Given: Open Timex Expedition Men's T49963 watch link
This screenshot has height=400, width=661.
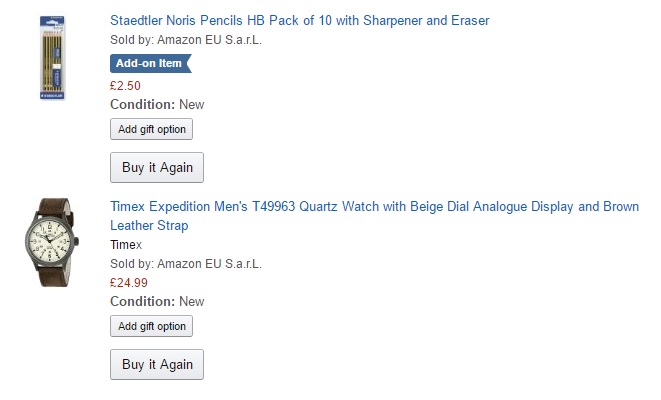Looking at the screenshot, I should (374, 207).
